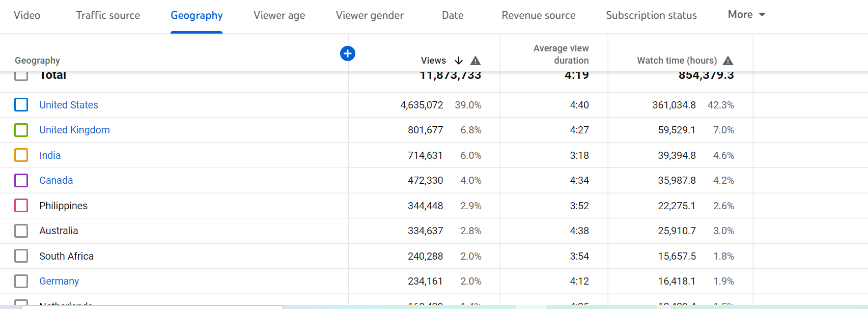Image resolution: width=868 pixels, height=309 pixels.
Task: Open the Germany country link
Action: click(x=59, y=282)
